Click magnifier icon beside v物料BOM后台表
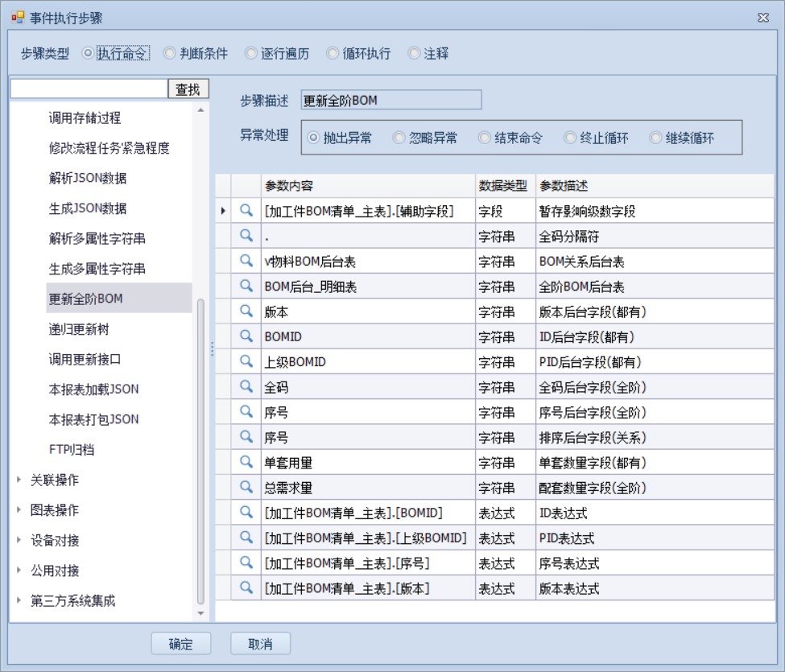785x672 pixels. click(246, 261)
